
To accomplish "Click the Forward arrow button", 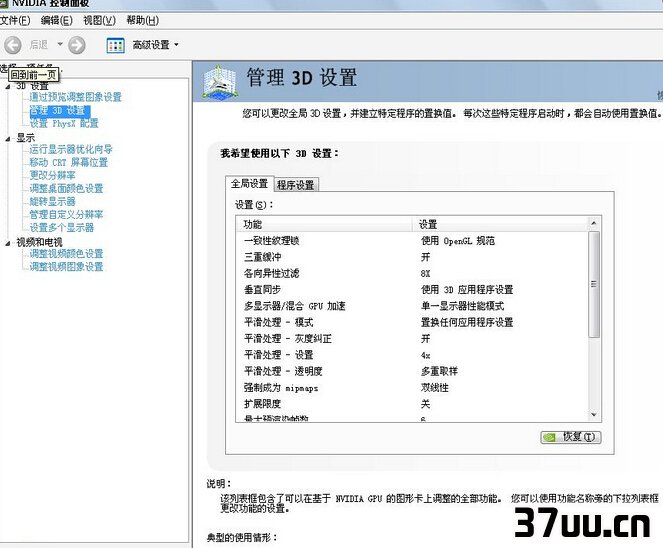I will (77, 45).
